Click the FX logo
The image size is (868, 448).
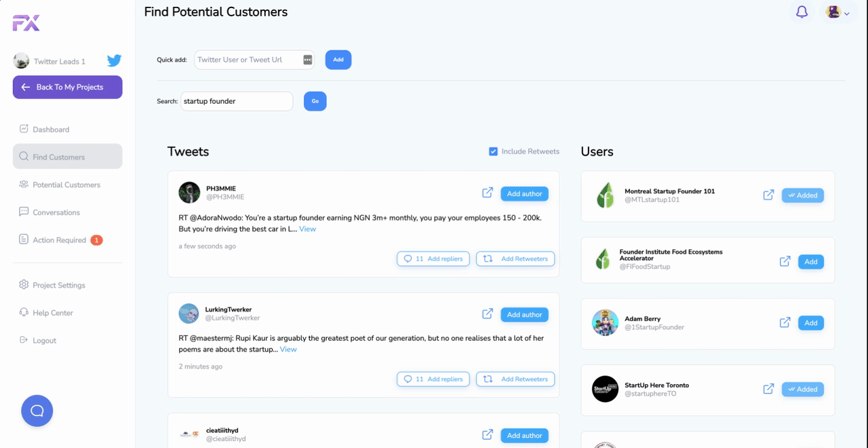[x=26, y=23]
